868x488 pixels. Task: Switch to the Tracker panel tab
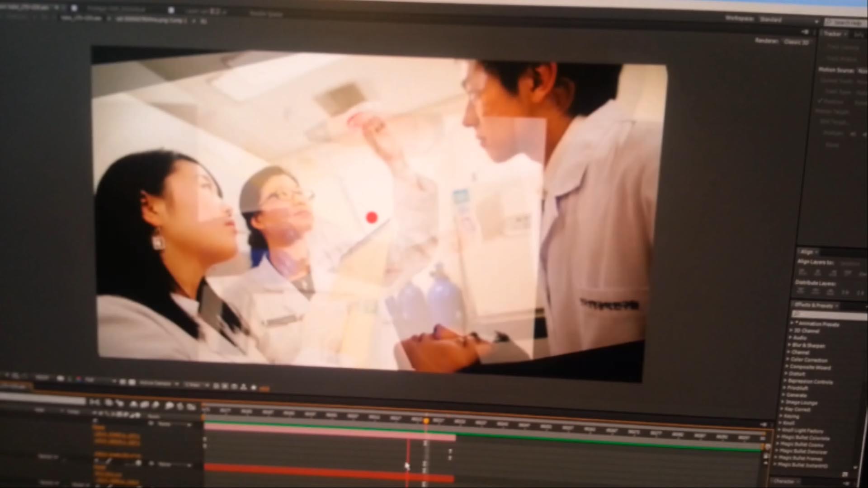pos(832,34)
